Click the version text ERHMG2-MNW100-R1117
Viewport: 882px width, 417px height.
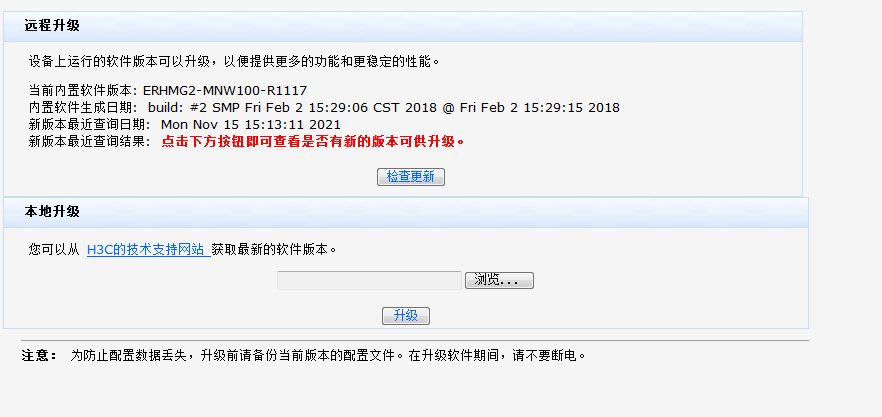[225, 91]
